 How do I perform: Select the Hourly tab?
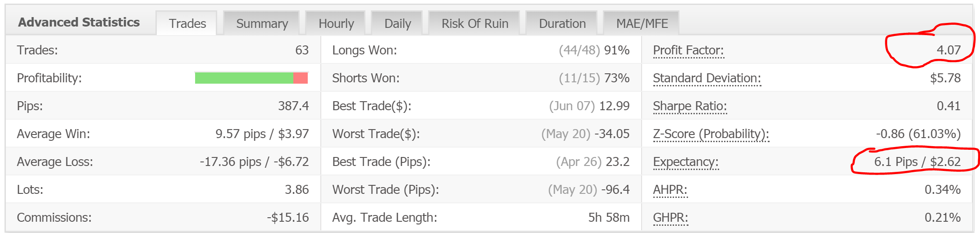336,23
